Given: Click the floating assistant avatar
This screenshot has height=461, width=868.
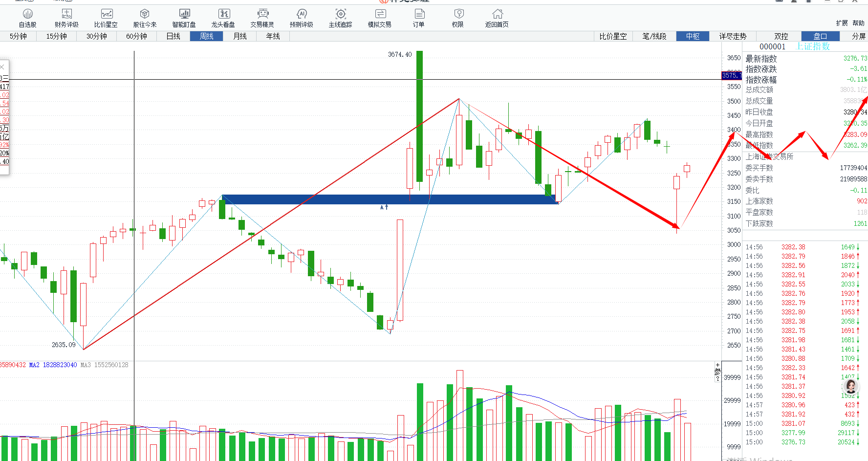Looking at the screenshot, I should (x=851, y=386).
